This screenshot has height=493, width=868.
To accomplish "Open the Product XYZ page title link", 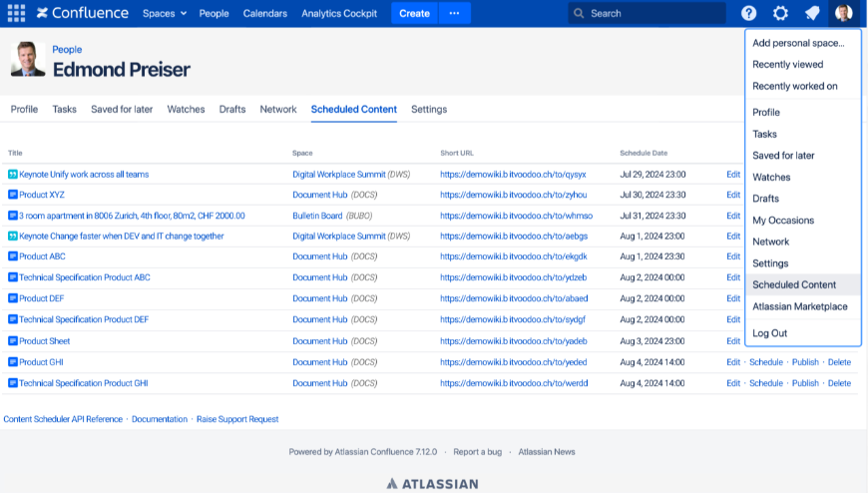I will 42,195.
